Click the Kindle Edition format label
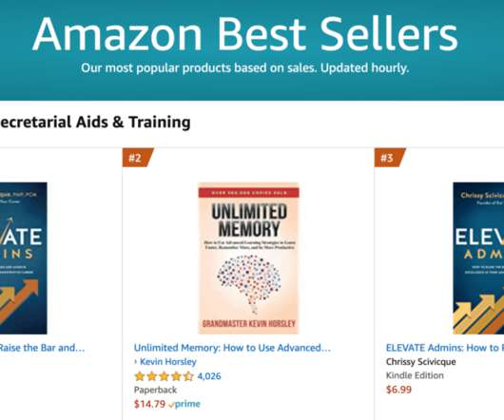The height and width of the screenshot is (420, 504). pyautogui.click(x=415, y=375)
